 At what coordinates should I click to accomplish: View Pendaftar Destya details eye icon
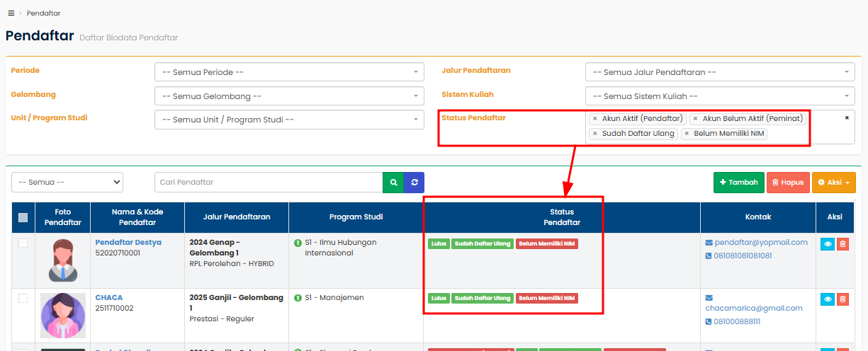click(827, 244)
